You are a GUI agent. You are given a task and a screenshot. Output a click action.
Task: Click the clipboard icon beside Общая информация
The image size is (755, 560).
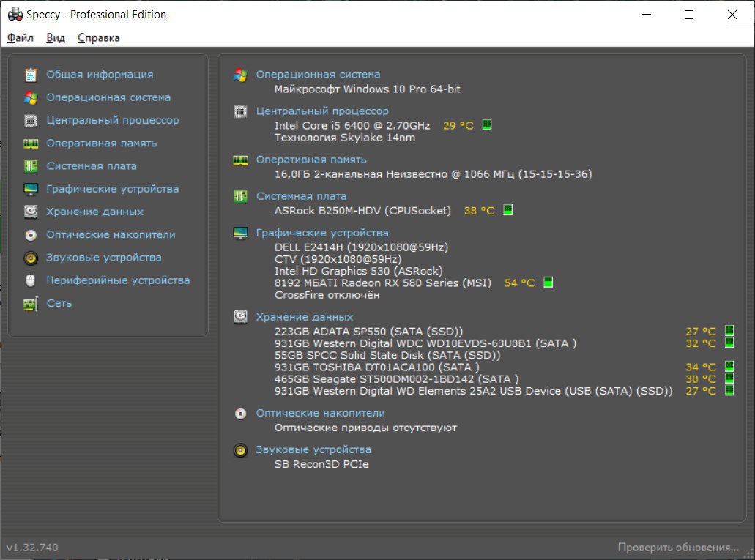point(31,75)
